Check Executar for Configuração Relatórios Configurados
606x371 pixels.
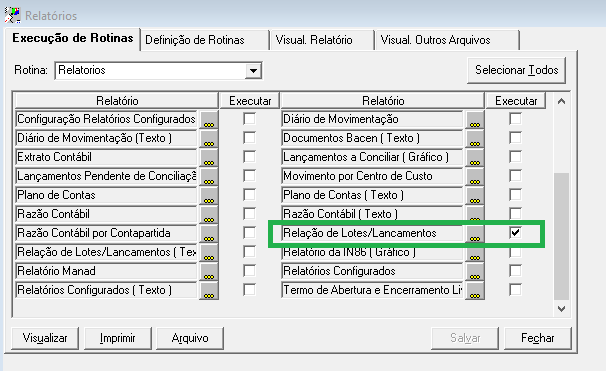coord(249,118)
